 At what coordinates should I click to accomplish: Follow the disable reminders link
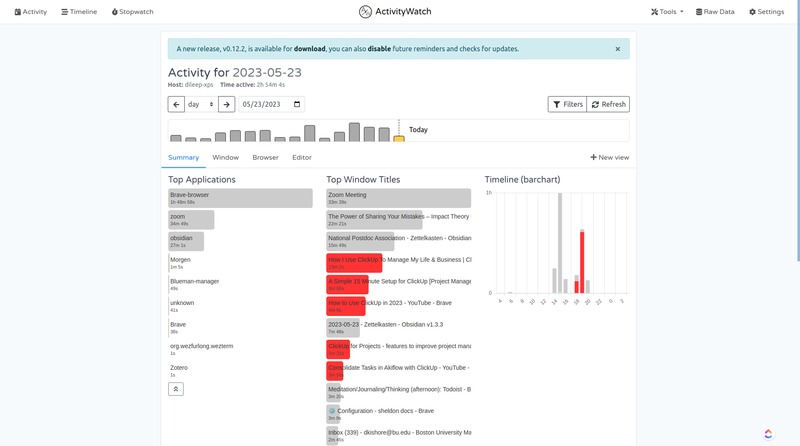[379, 49]
